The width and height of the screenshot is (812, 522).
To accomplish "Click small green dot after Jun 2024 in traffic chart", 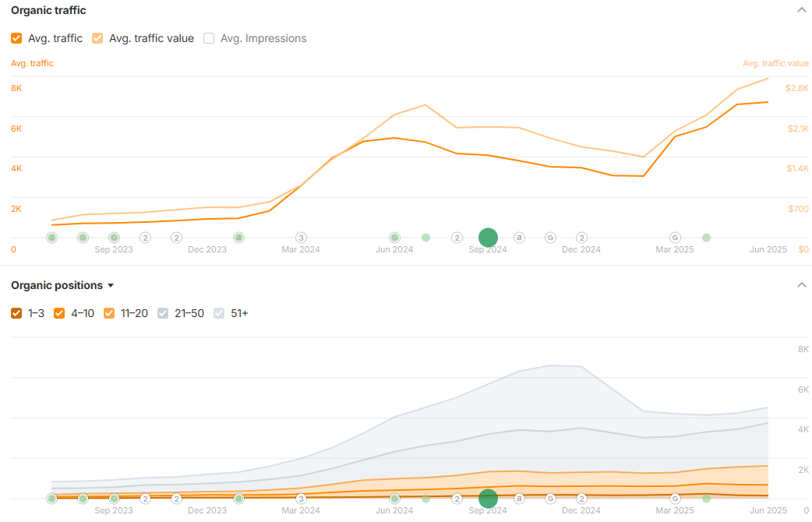I will pos(425,238).
